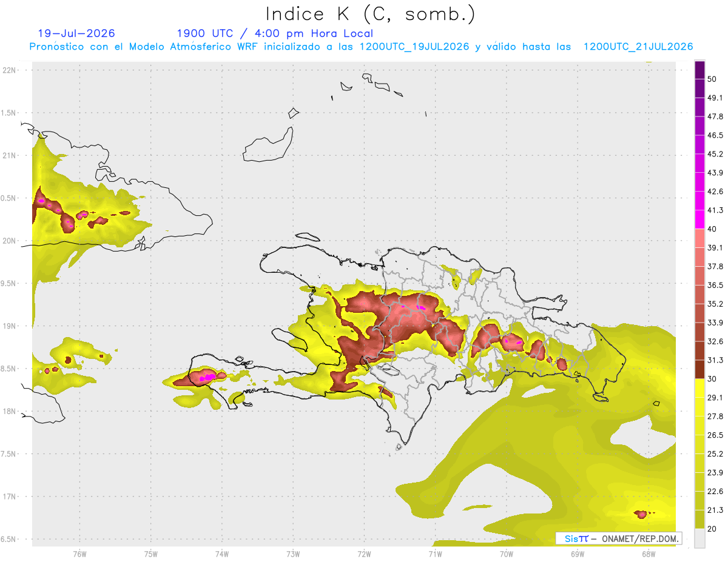Pick the magenta colorbar segment between 40 and 41.3
This screenshot has width=728, height=562.
click(699, 220)
